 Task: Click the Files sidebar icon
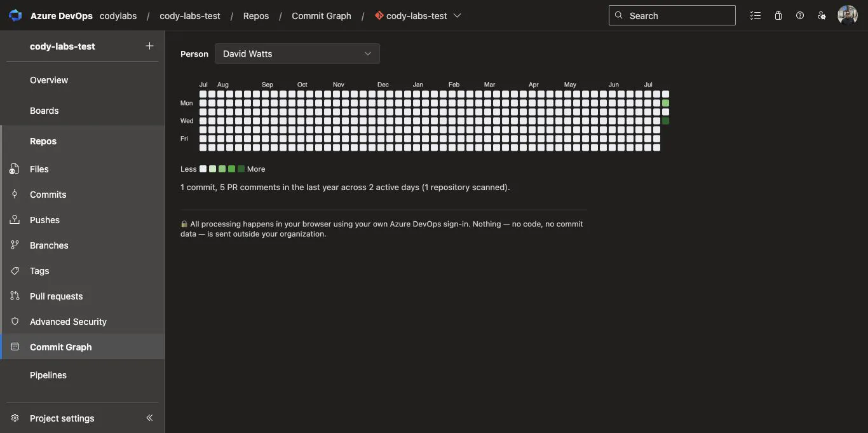pos(15,169)
